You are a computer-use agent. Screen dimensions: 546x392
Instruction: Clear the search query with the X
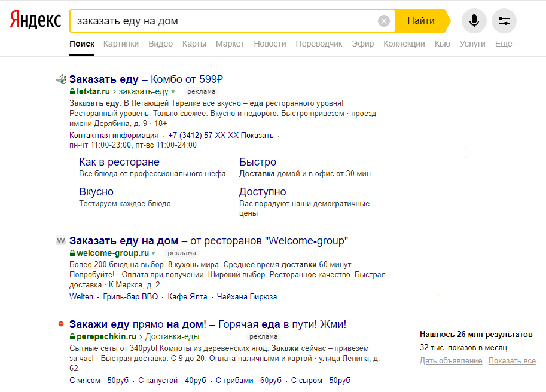[x=384, y=21]
